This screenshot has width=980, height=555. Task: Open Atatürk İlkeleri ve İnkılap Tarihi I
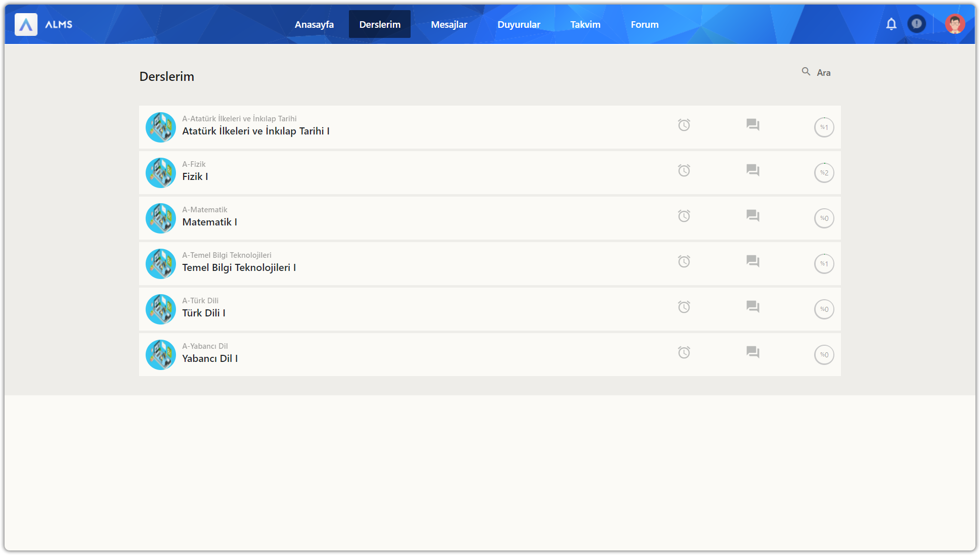coord(255,131)
